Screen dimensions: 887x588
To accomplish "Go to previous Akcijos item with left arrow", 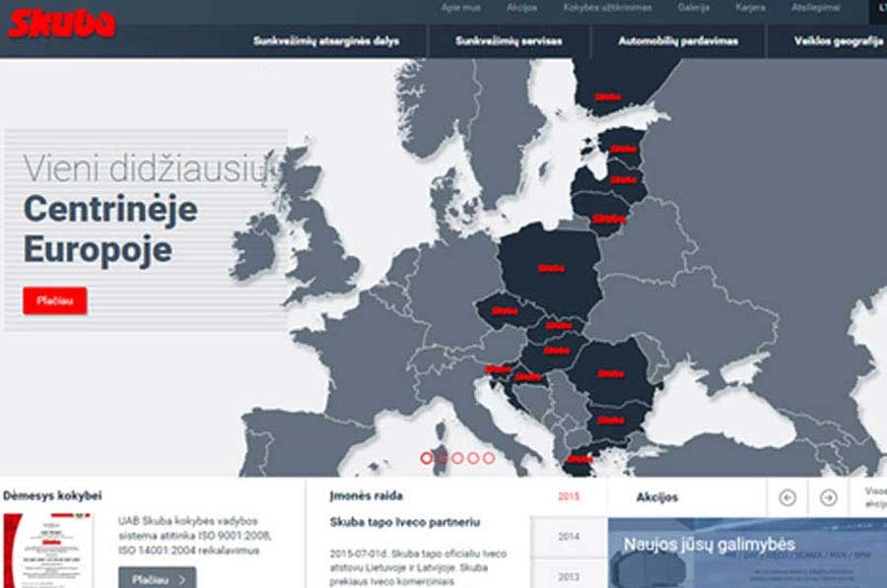I will pos(787,497).
